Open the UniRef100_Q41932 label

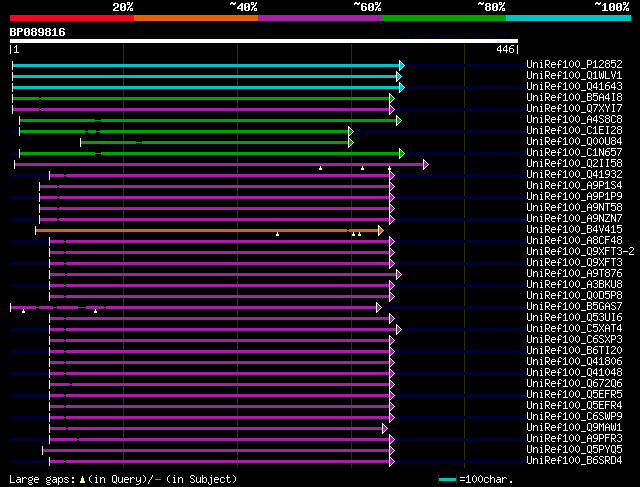coord(574,175)
